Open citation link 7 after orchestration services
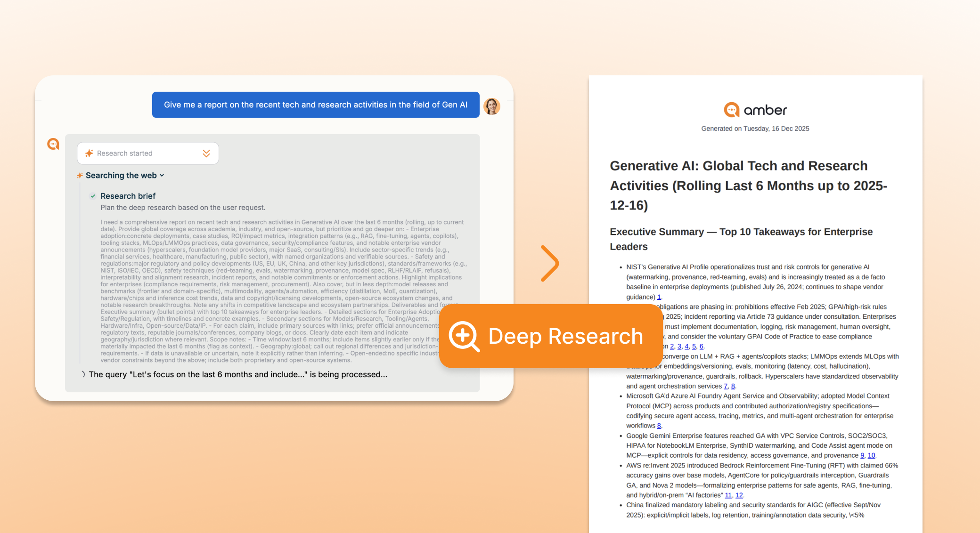This screenshot has height=533, width=980. coord(726,386)
